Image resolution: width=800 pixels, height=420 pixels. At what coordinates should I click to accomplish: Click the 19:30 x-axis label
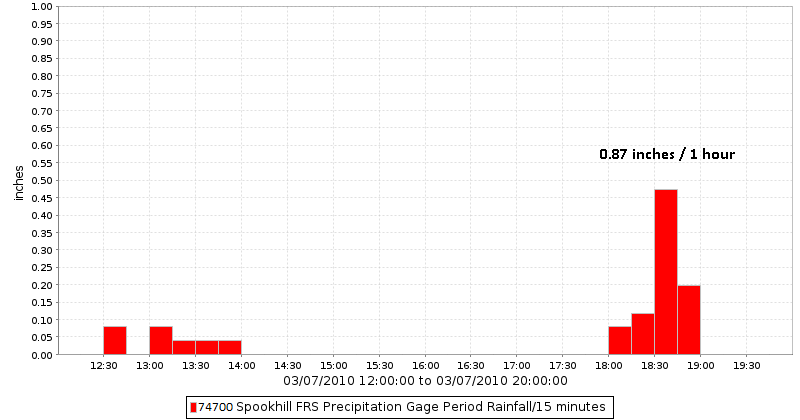coord(746,366)
